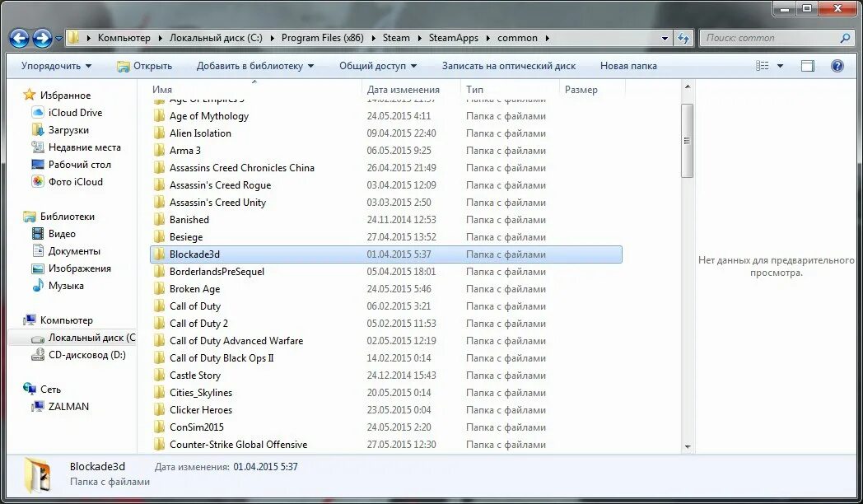The width and height of the screenshot is (863, 504).
Task: Open the 'Упорядочить' menu
Action: tap(56, 66)
